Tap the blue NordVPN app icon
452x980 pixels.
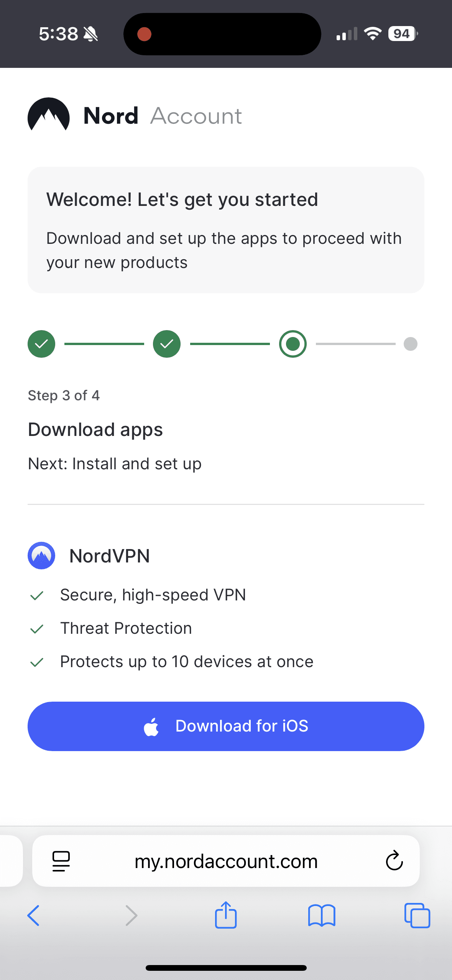click(41, 556)
